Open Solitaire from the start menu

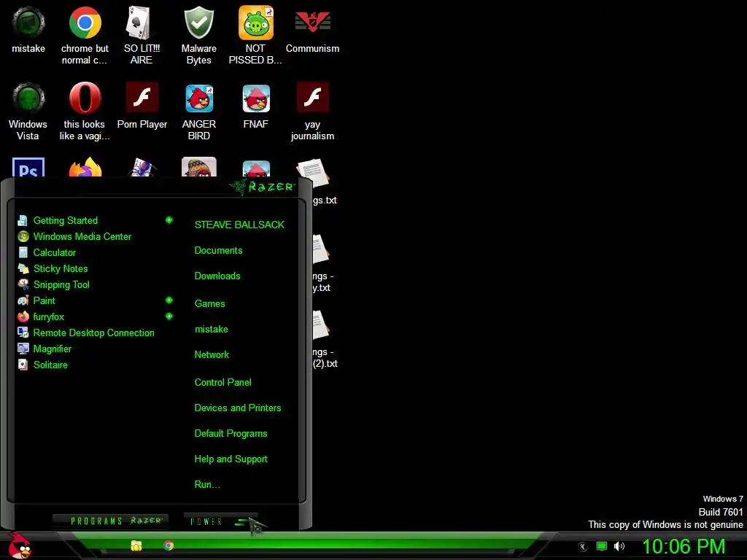coord(42,365)
